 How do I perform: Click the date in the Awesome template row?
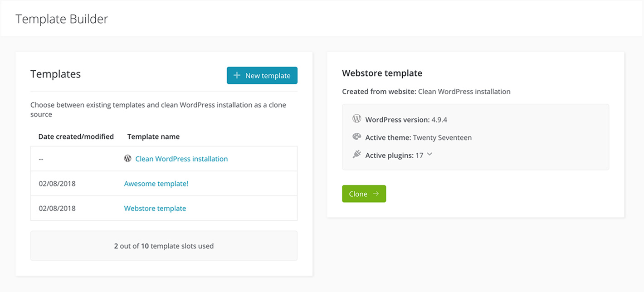(57, 184)
